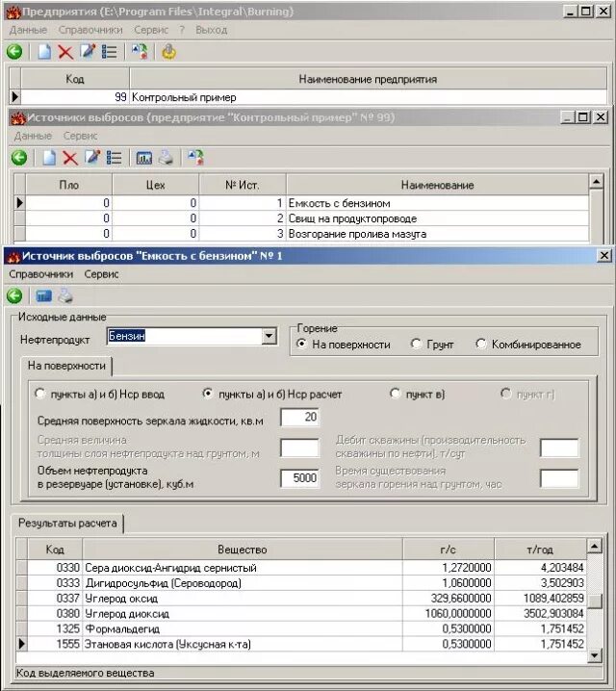Switch to Результаты расчета tab

tap(67, 524)
